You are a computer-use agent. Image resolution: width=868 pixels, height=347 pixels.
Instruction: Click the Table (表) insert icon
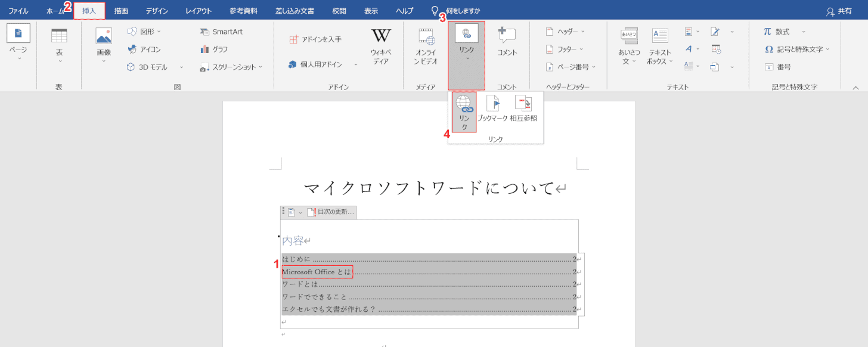59,36
